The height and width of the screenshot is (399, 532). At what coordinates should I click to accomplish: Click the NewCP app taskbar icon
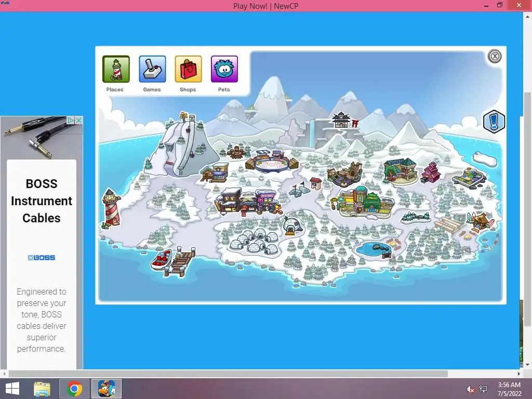[x=107, y=389]
